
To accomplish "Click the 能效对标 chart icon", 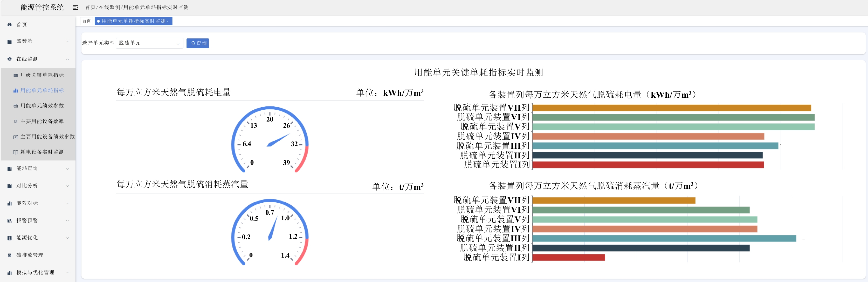I will coord(9,203).
